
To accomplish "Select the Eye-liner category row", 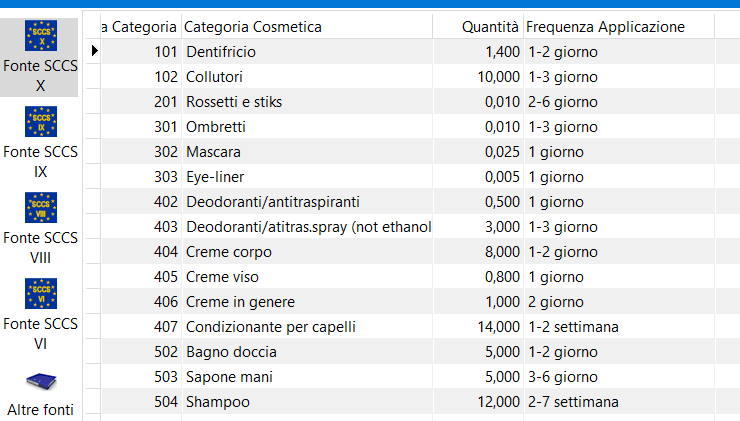I will point(408,177).
